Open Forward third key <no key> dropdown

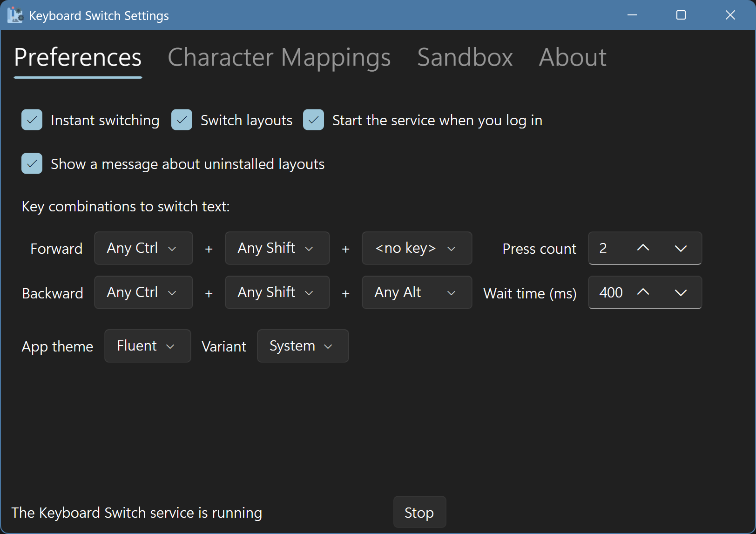coord(417,248)
